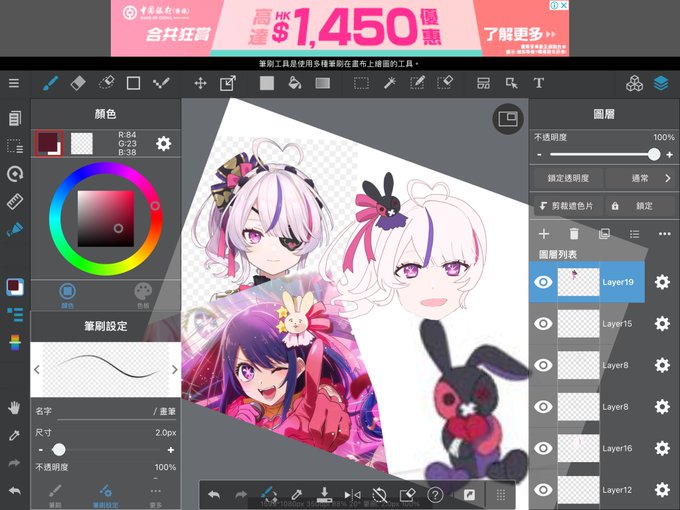Open color settings gear
The height and width of the screenshot is (510, 680).
point(163,144)
